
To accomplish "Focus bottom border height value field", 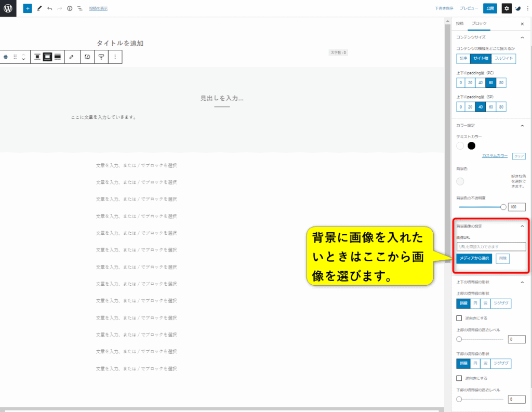I will click(x=516, y=400).
